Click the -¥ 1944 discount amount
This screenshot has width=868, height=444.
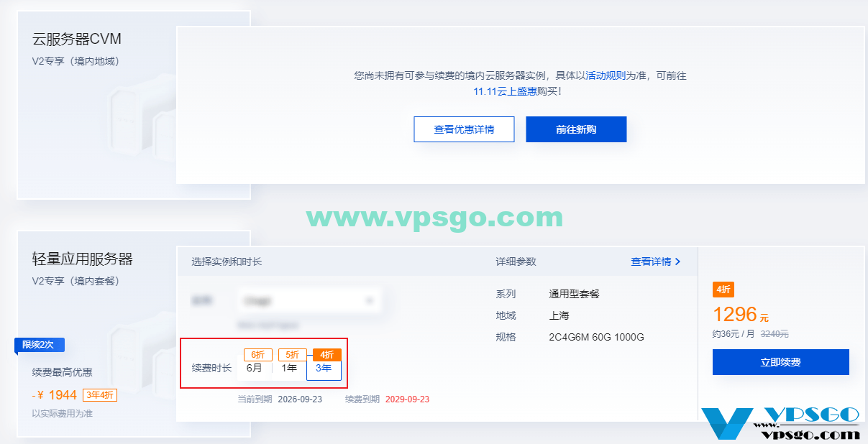pyautogui.click(x=55, y=394)
